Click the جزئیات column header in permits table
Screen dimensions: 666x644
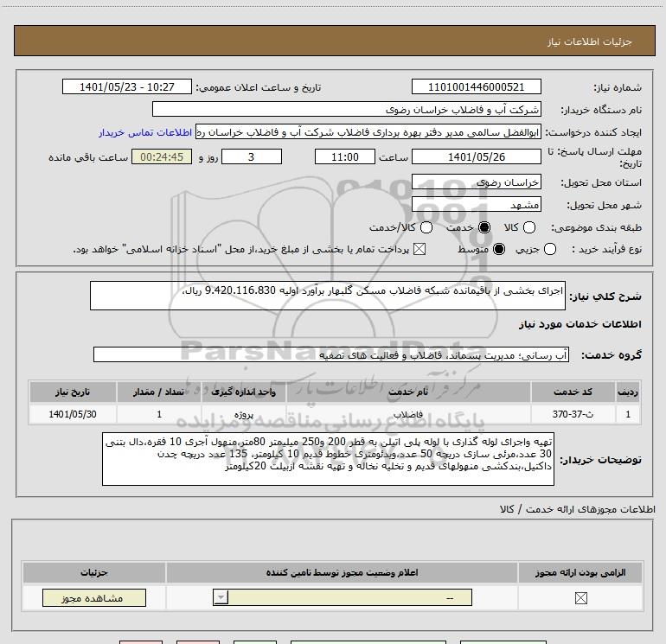tap(94, 572)
